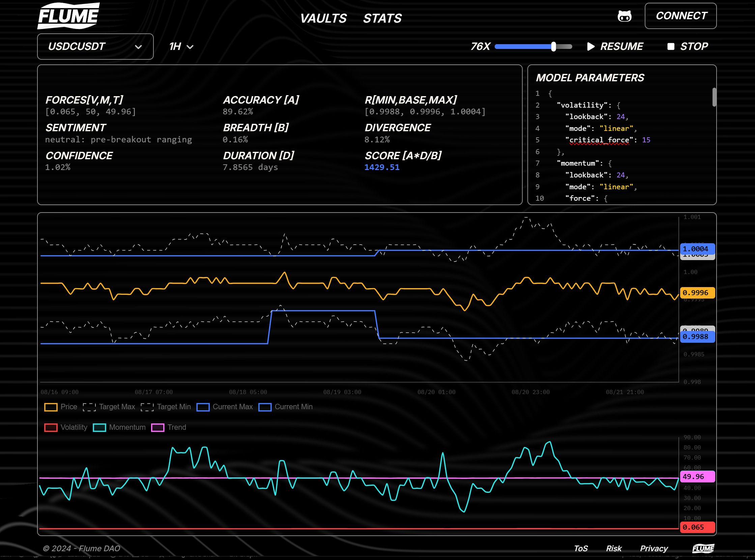Open the VAULTS page
This screenshot has height=560, width=755.
[323, 18]
